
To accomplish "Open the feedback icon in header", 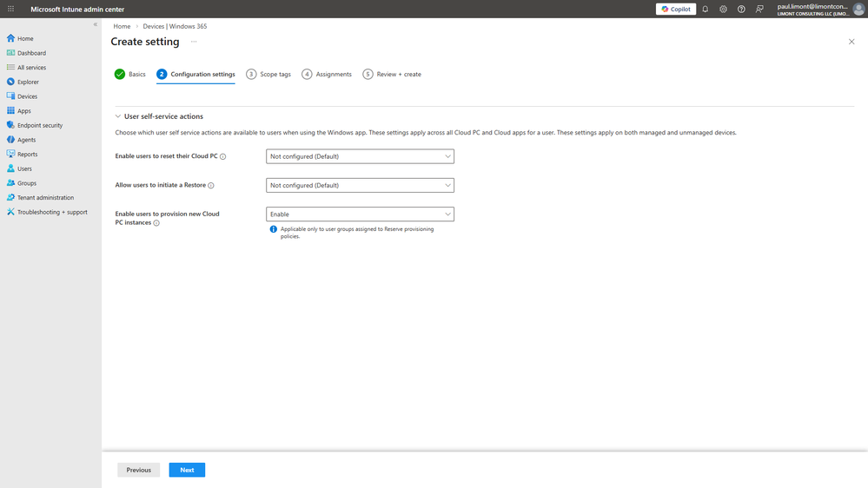I will pyautogui.click(x=759, y=9).
